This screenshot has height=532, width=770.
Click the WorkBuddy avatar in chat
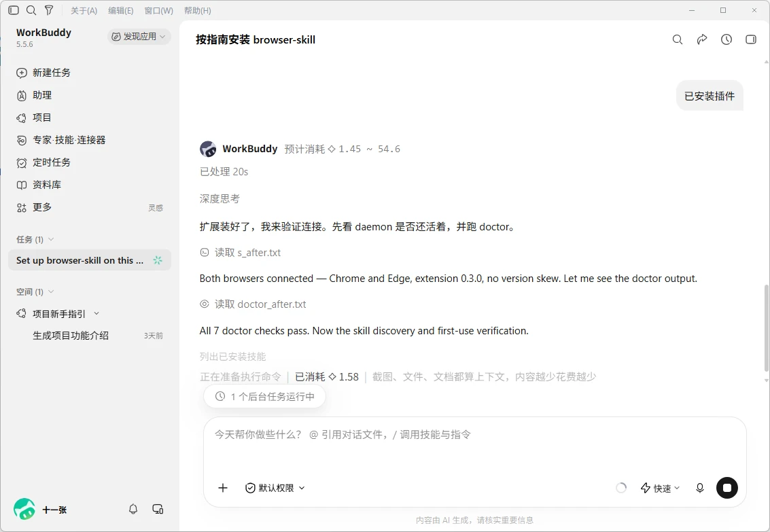[x=208, y=149]
